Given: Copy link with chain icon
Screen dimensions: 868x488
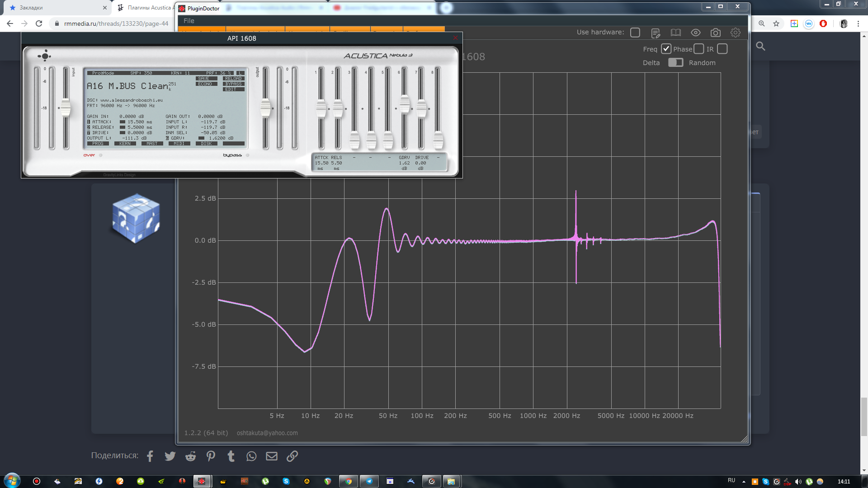Looking at the screenshot, I should click(292, 456).
